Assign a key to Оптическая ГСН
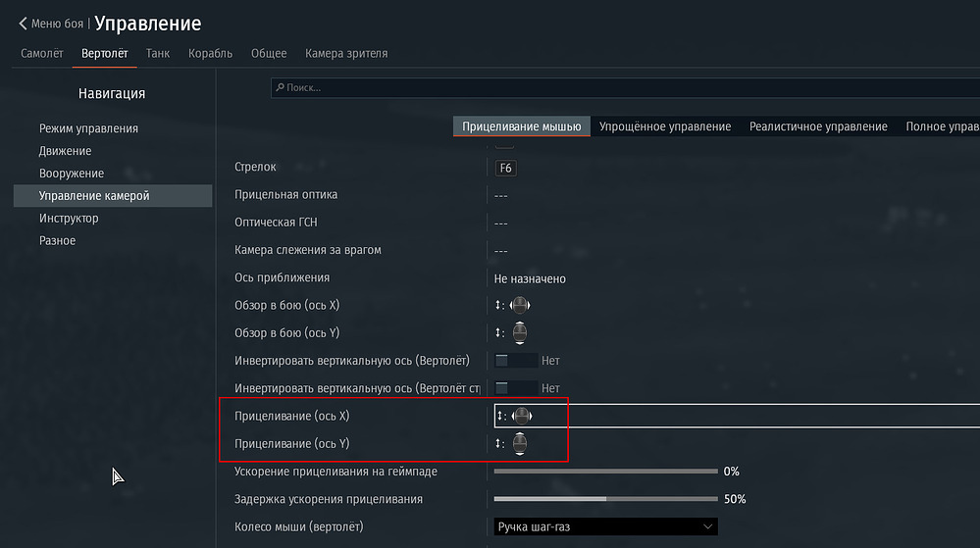This screenshot has height=548, width=980. [x=500, y=224]
